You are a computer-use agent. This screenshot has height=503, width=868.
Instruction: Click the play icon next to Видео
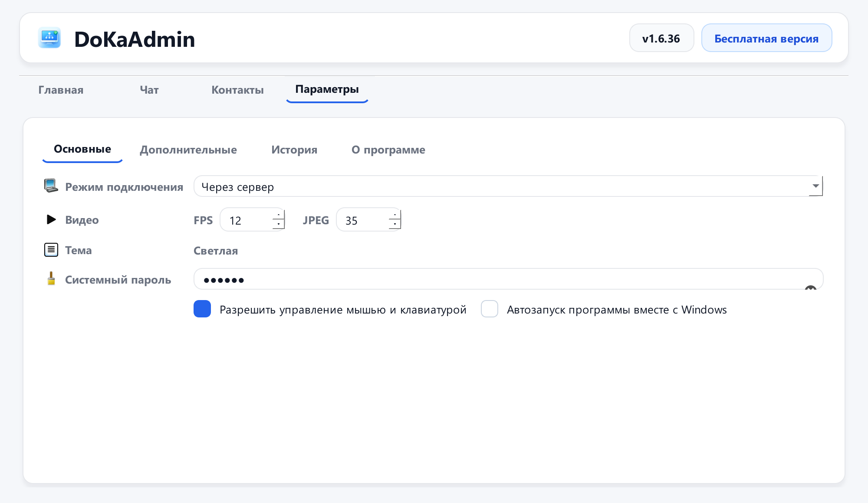pos(51,219)
